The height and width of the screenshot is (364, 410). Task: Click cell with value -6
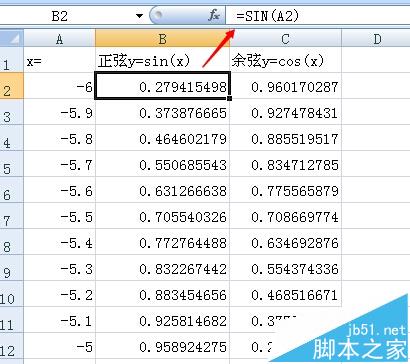pos(60,86)
